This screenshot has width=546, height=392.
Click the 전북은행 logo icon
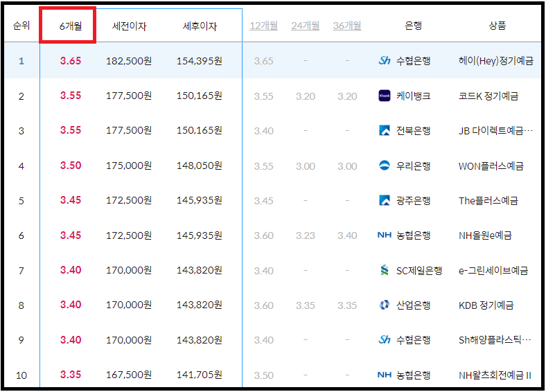[385, 130]
